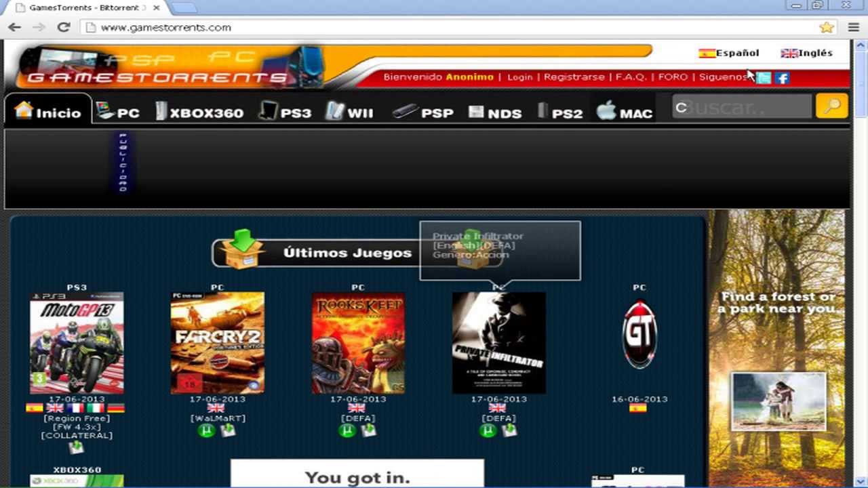Viewport: 868px width, 488px height.
Task: Click the XBOX360 game thumbnail at the bottom
Action: pos(77,481)
